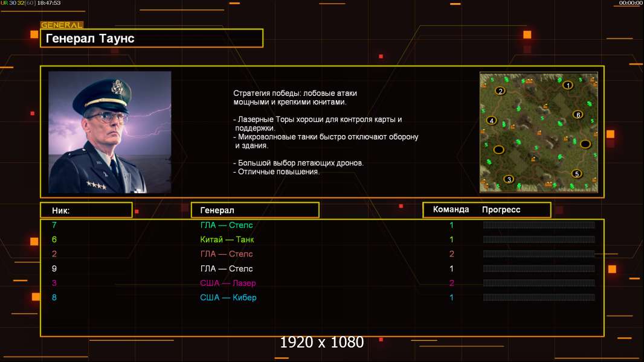Click "Стратегия победы" description text
Screen dimensions: 644x362
pyautogui.click(x=295, y=98)
